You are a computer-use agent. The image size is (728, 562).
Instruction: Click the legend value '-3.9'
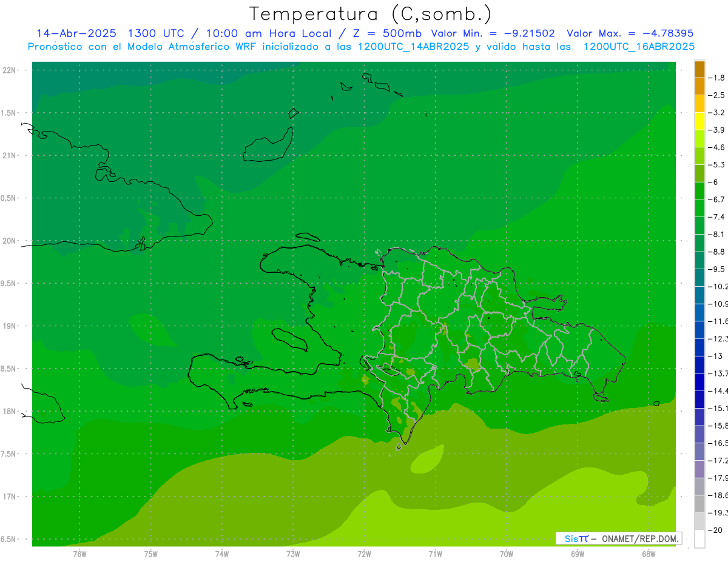coord(716,130)
